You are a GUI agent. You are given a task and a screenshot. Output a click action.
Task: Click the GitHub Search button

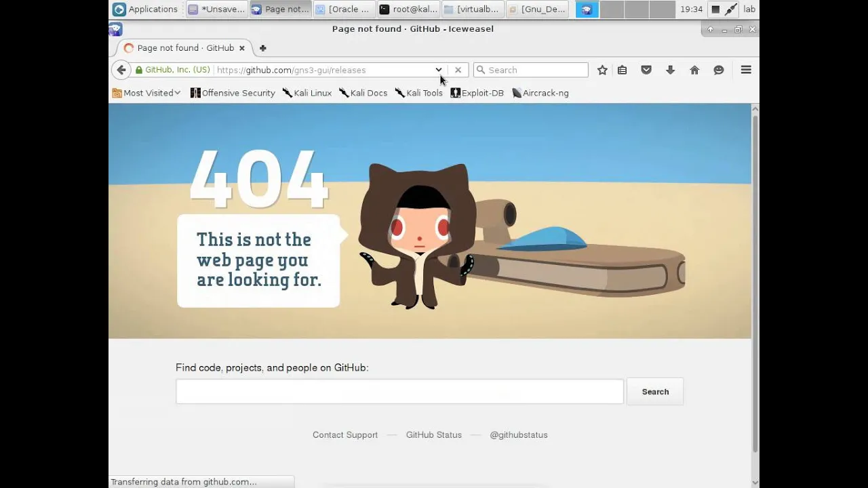(x=655, y=392)
